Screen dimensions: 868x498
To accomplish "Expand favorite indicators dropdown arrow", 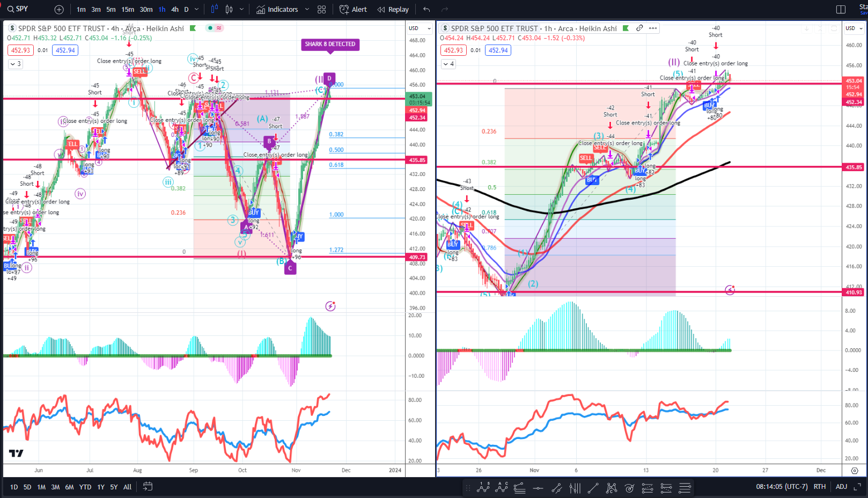I will tap(307, 10).
